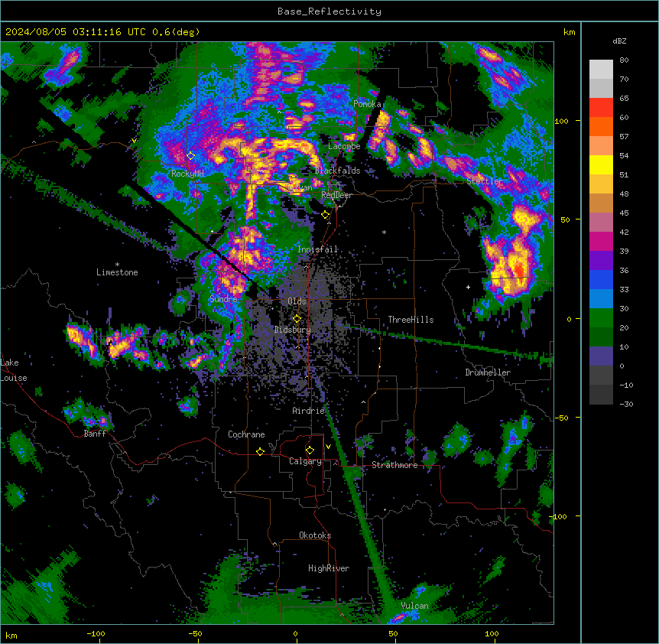
Task: Select the yellow diamond marker above Calgary label
Action: pyautogui.click(x=310, y=450)
